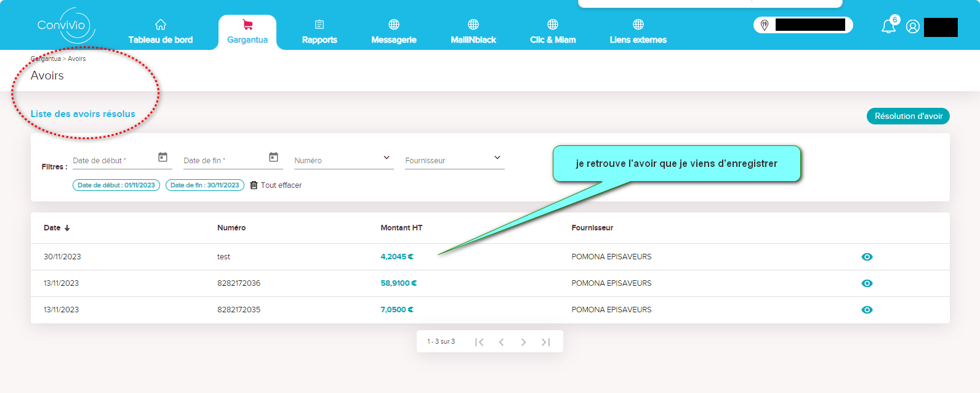Click the Fournisseur column header
This screenshot has height=393, width=980.
coord(592,228)
